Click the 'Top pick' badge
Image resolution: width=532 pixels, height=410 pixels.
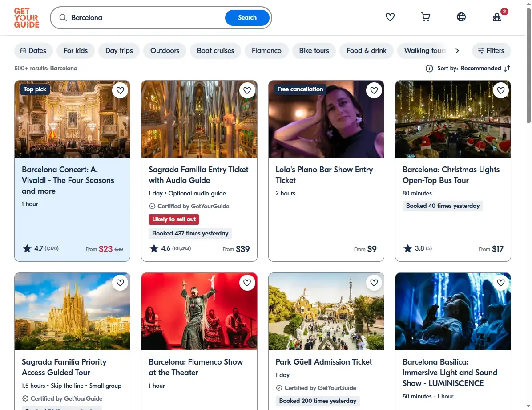point(35,89)
